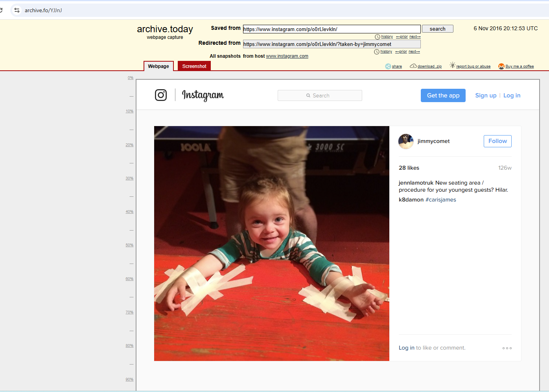
Task: Open the Log in link in header
Action: point(512,95)
